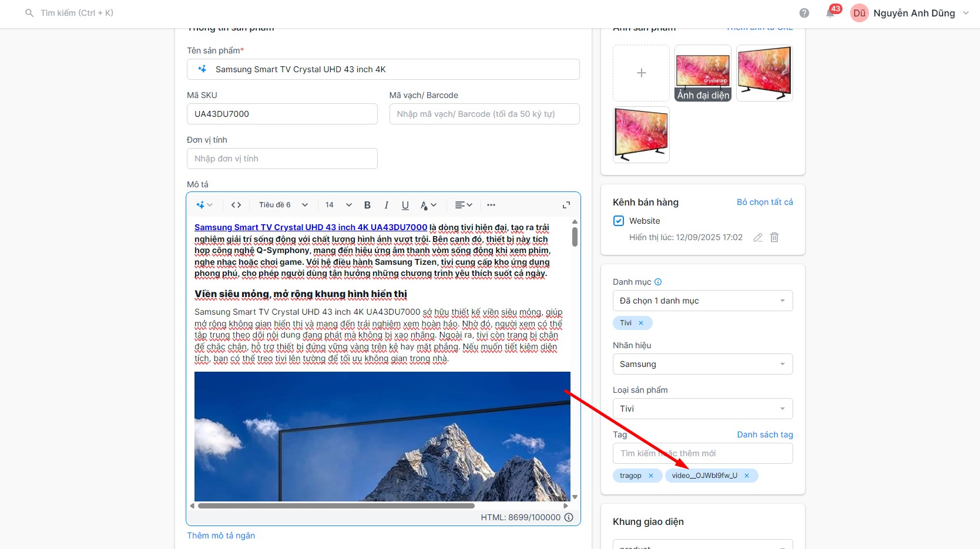Toggle the Website sales channel checkbox

click(618, 221)
